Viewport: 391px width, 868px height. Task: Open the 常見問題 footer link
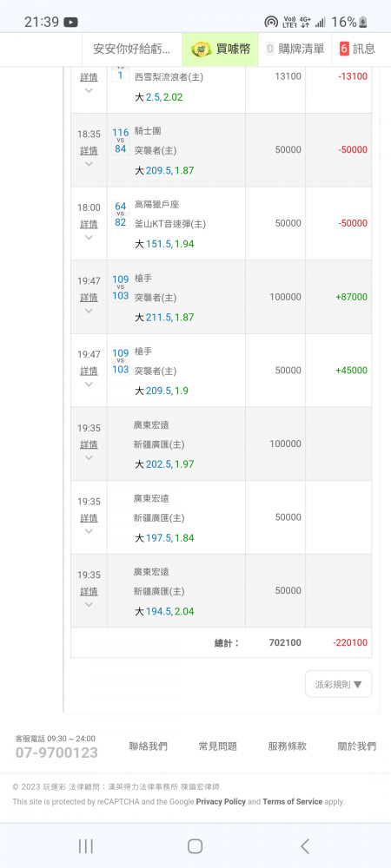[217, 746]
